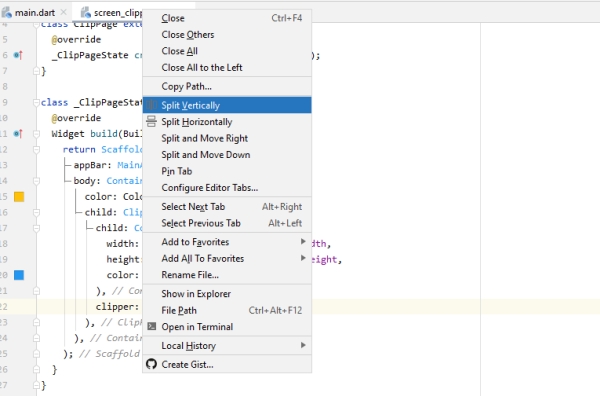Choose Close Others from context menu
Image resolution: width=600 pixels, height=396 pixels.
(x=227, y=34)
